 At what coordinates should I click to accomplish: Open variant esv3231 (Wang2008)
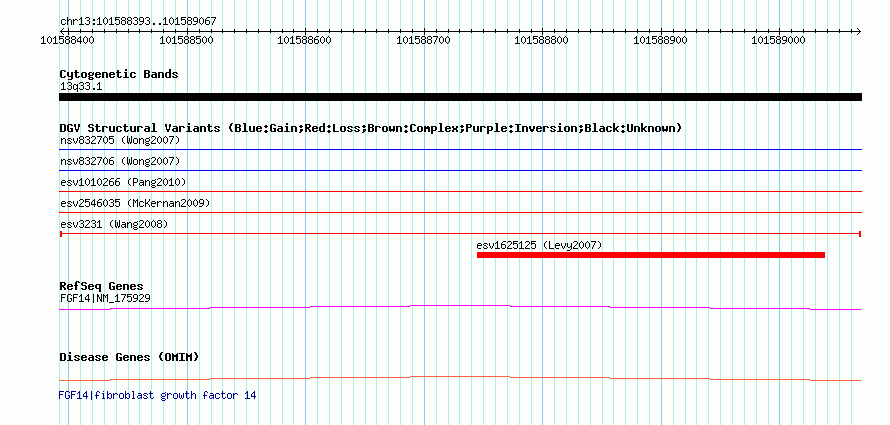pos(114,225)
